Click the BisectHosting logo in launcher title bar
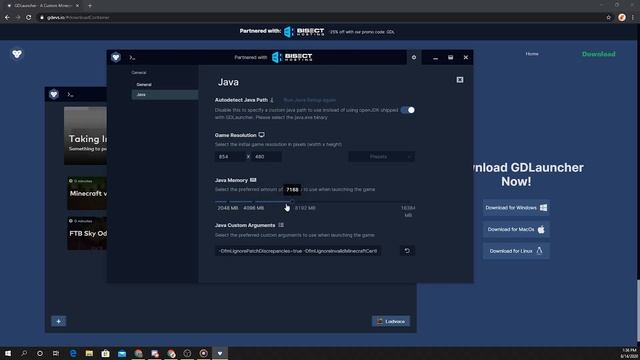640x360 pixels. [292, 57]
